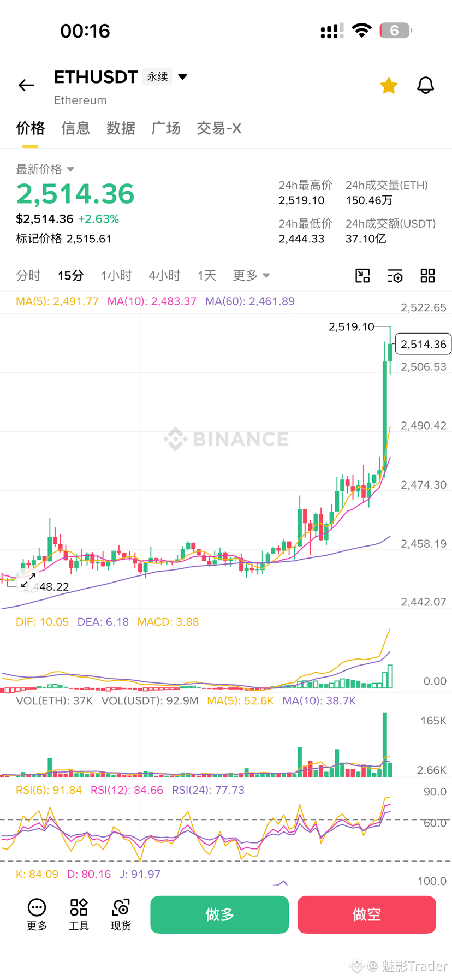The width and height of the screenshot is (452, 980).
Task: Toggle the favorite star for ETHUSDT
Action: [389, 85]
